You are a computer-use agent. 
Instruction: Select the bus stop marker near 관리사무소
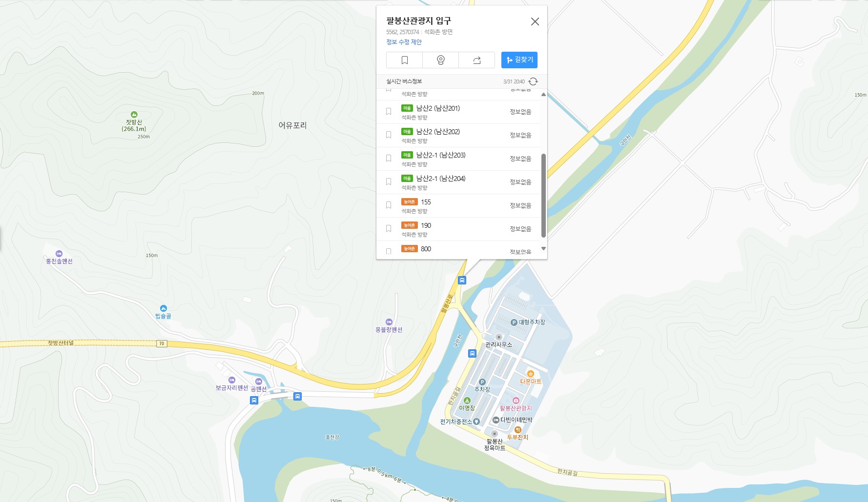[x=472, y=354]
